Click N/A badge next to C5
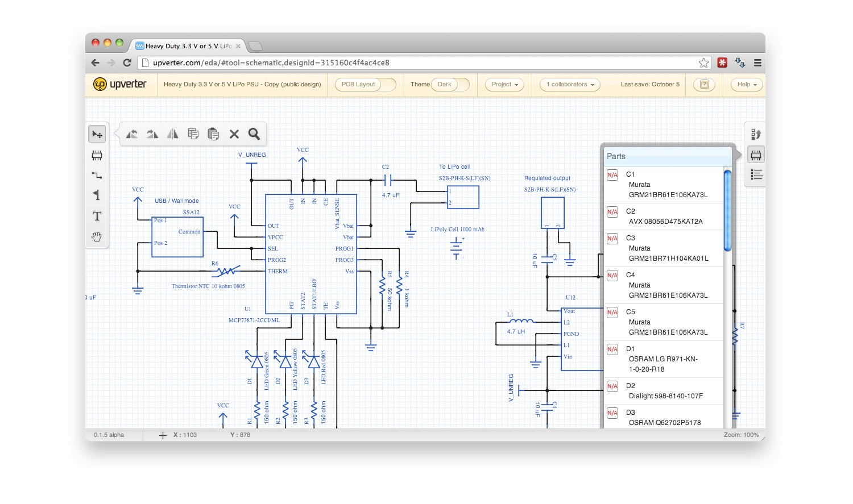Screen dimensions: 853x504 (x=612, y=313)
